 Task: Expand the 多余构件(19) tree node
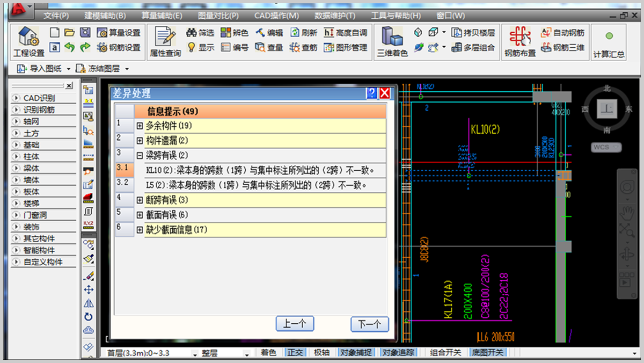pyautogui.click(x=140, y=126)
